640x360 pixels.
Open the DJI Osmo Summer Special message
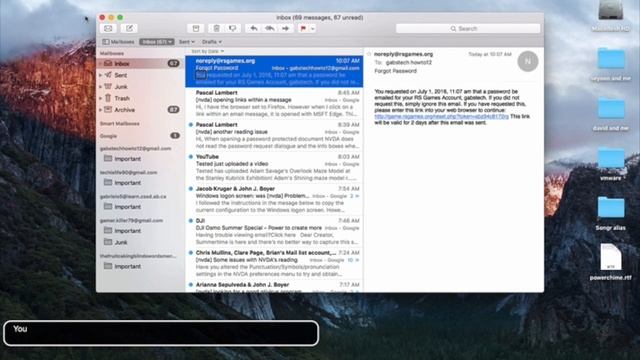point(274,231)
